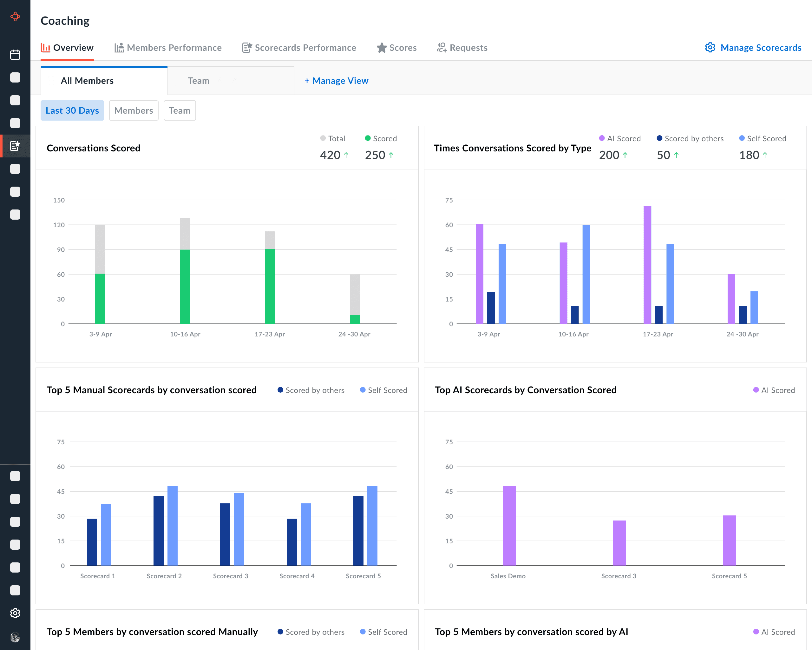Switch to Scorecards Performance tab

299,48
